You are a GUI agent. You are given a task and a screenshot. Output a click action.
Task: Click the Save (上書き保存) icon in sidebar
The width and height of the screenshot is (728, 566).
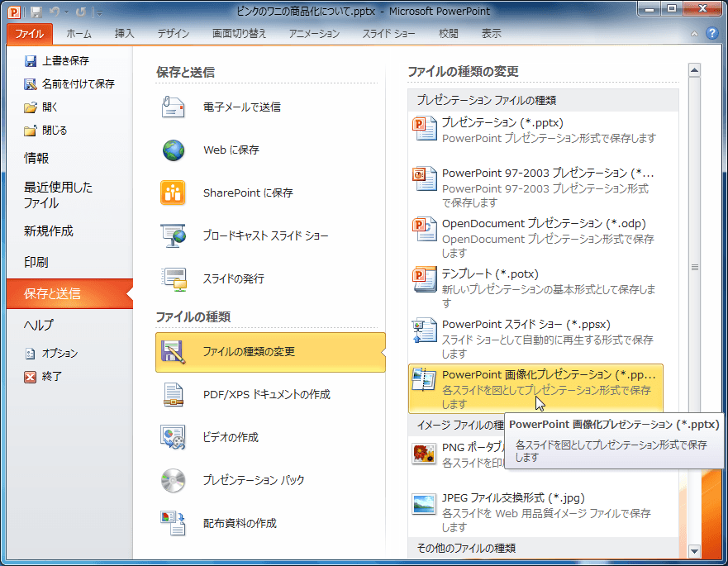pos(31,61)
